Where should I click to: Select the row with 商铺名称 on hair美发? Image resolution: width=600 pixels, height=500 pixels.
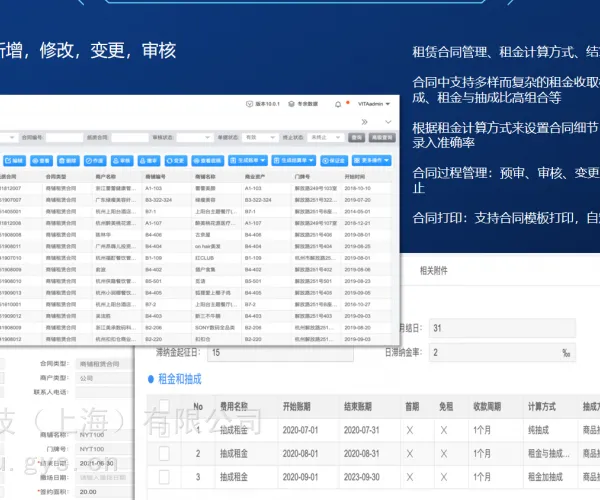coord(196,246)
